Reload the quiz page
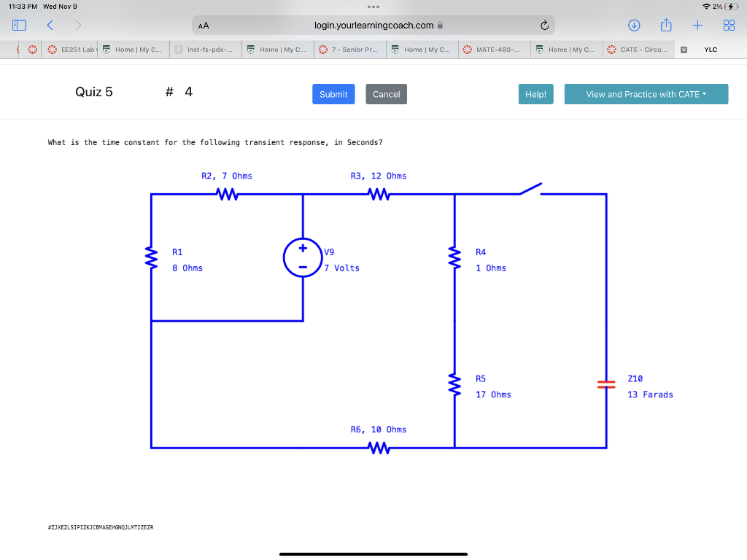 point(544,24)
